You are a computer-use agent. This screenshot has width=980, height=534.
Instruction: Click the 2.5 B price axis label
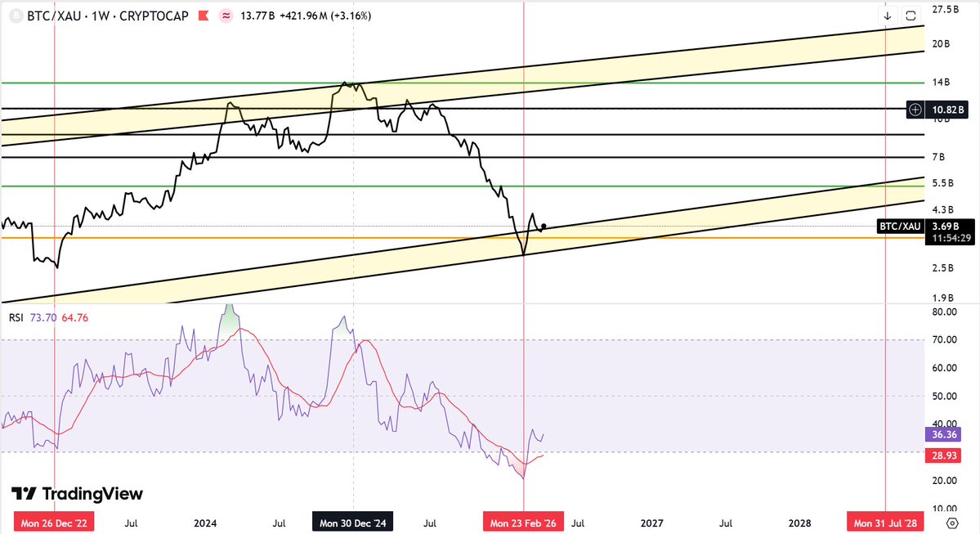coord(942,267)
